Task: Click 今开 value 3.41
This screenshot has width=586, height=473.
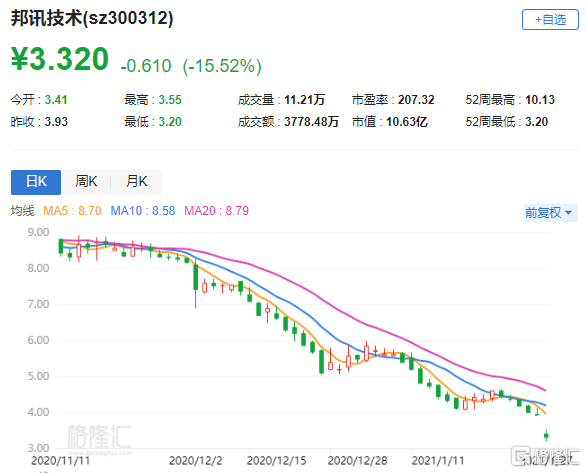Action: (x=56, y=100)
